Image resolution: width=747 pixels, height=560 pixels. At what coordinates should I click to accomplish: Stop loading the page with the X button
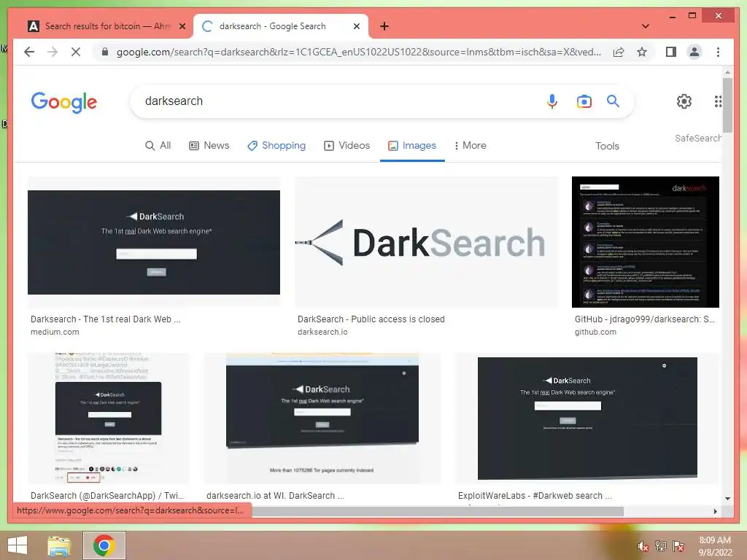click(x=76, y=52)
